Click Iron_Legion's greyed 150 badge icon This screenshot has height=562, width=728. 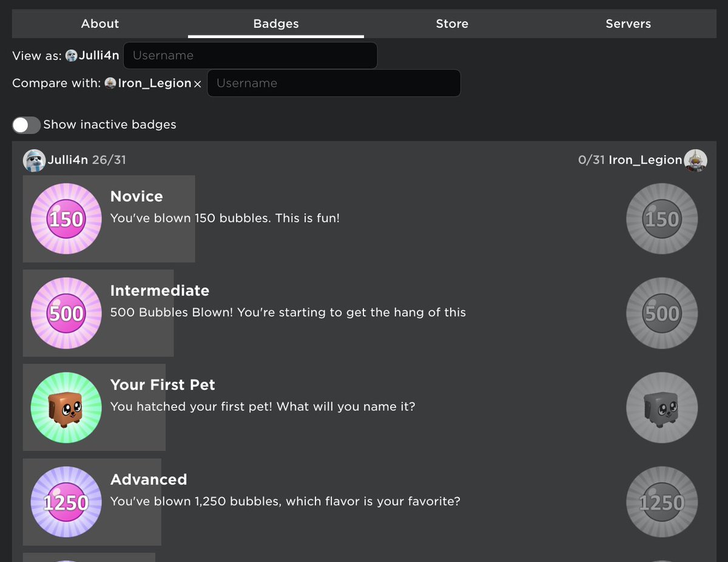[662, 219]
